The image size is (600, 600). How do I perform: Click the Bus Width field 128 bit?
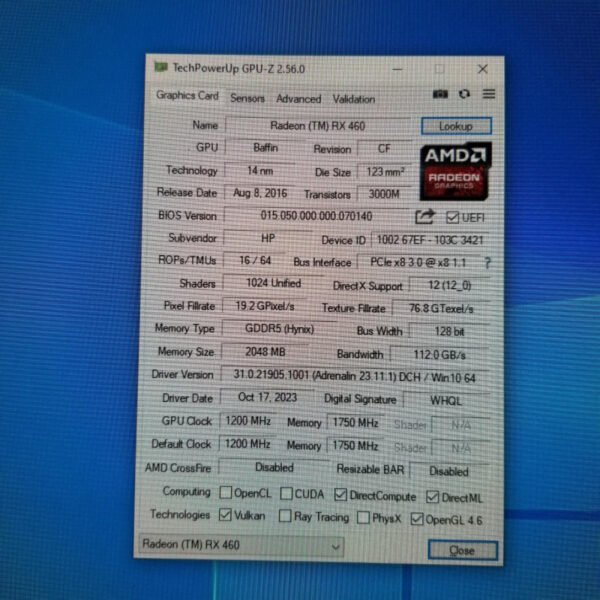pos(449,331)
